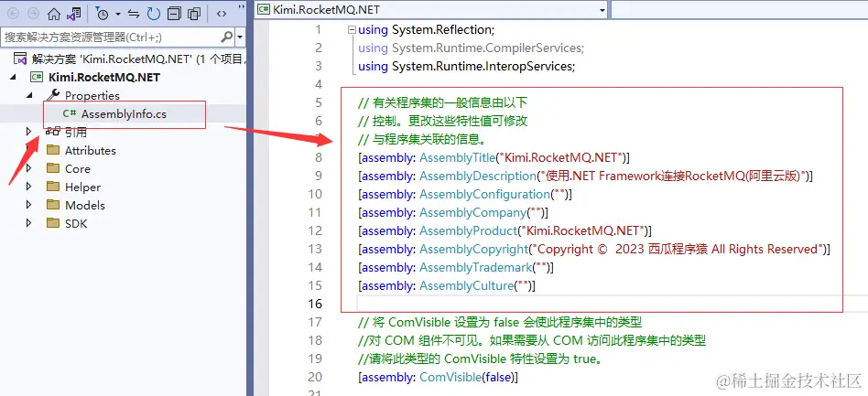Click the Forward navigation arrow in Solution Explorer
868x396 pixels.
[33, 15]
